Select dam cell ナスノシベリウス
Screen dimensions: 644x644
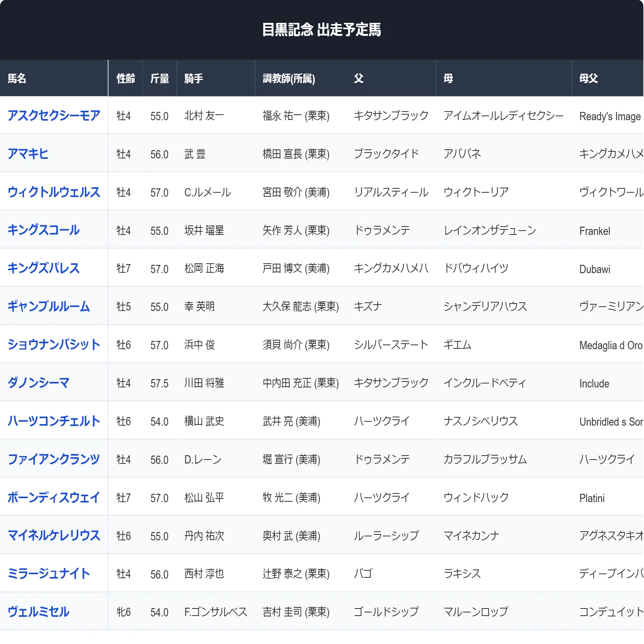[x=504, y=421]
